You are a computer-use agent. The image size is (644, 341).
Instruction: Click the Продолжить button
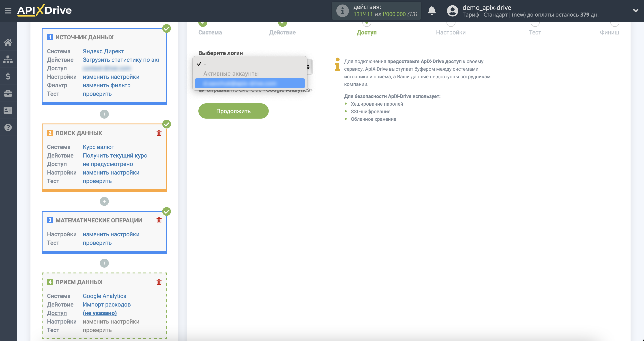point(233,111)
